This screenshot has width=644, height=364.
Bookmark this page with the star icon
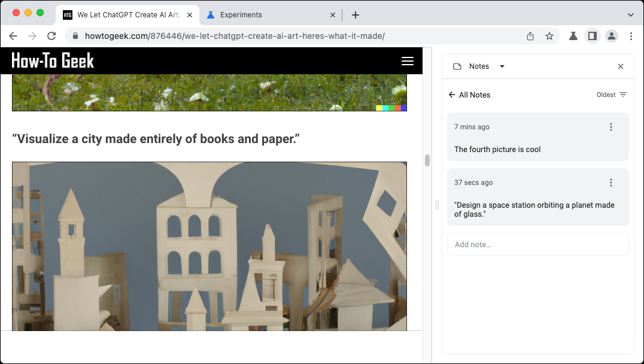549,36
